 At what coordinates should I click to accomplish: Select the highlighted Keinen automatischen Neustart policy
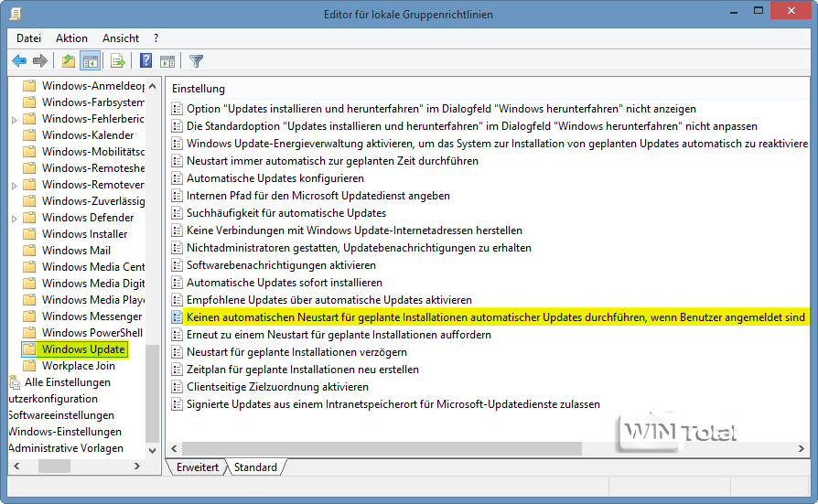click(496, 317)
